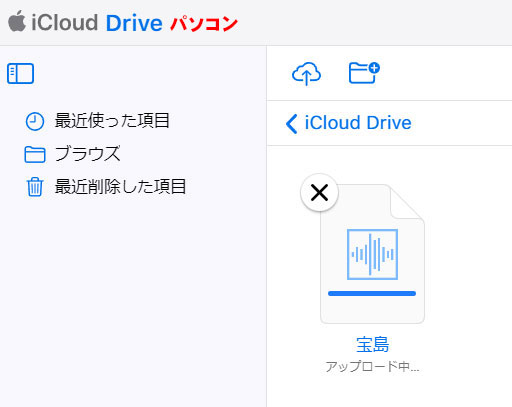Click the iCloud Drive header title

pos(97,23)
